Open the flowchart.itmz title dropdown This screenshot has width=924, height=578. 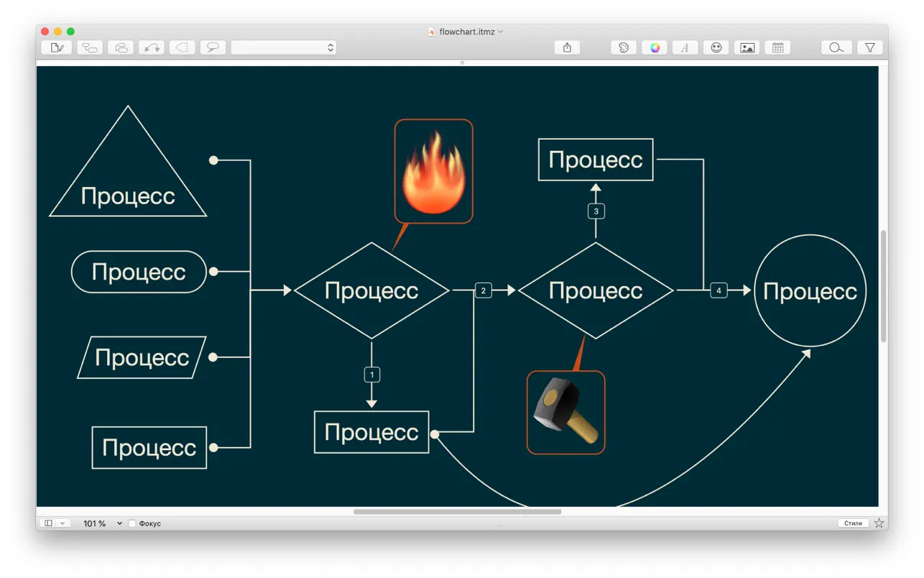click(x=501, y=32)
